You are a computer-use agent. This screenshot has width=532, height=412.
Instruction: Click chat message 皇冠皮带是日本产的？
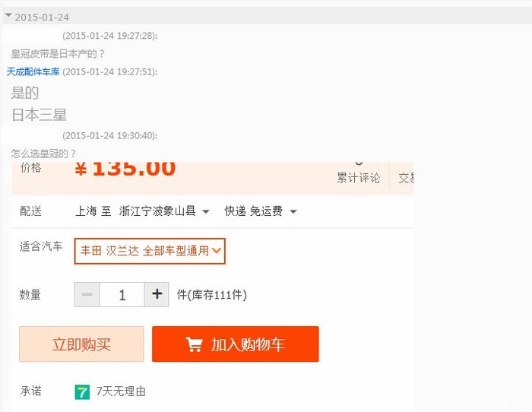pos(58,54)
